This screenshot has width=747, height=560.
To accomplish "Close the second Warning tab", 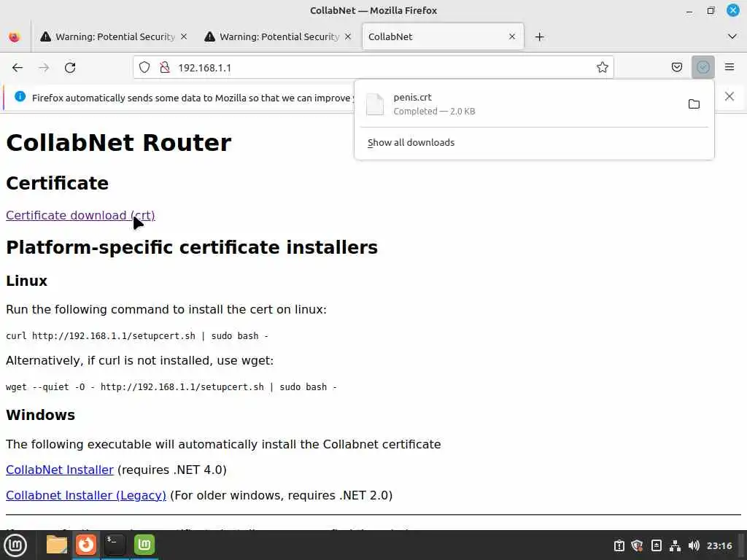I will [348, 36].
